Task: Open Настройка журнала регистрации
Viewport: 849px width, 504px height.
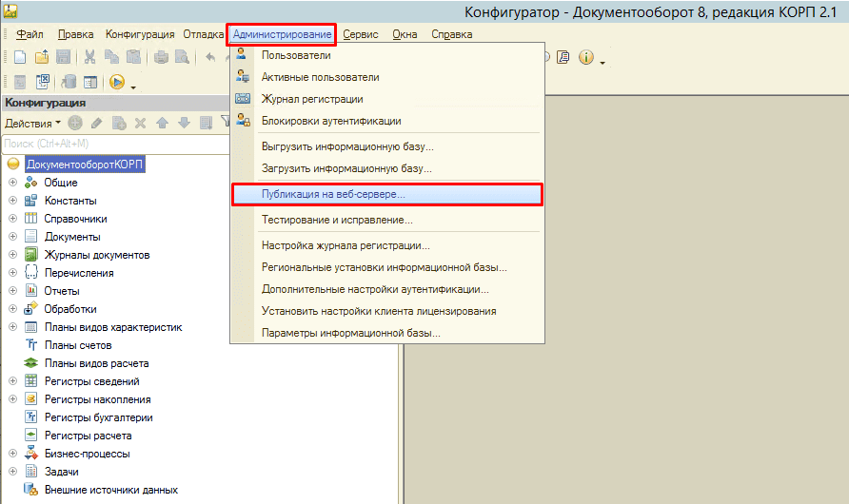Action: click(x=387, y=245)
